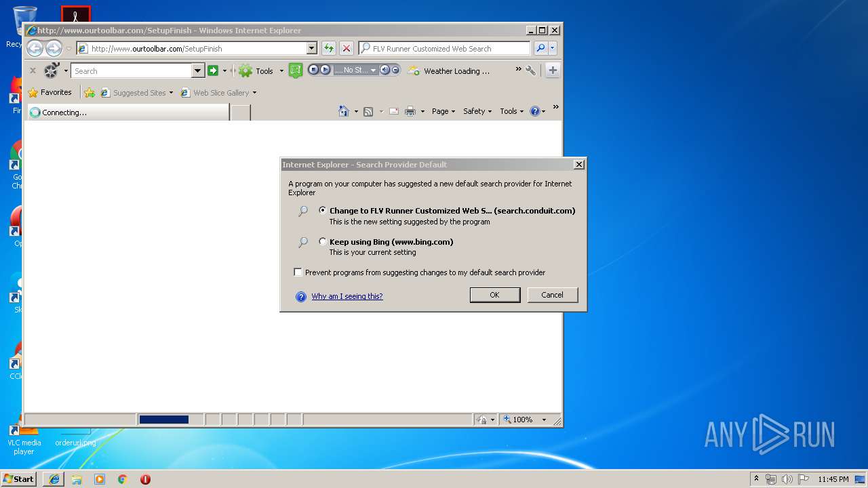This screenshot has height=488, width=868.
Task: Click the FLV Runner Customized Web Search box
Action: point(445,48)
